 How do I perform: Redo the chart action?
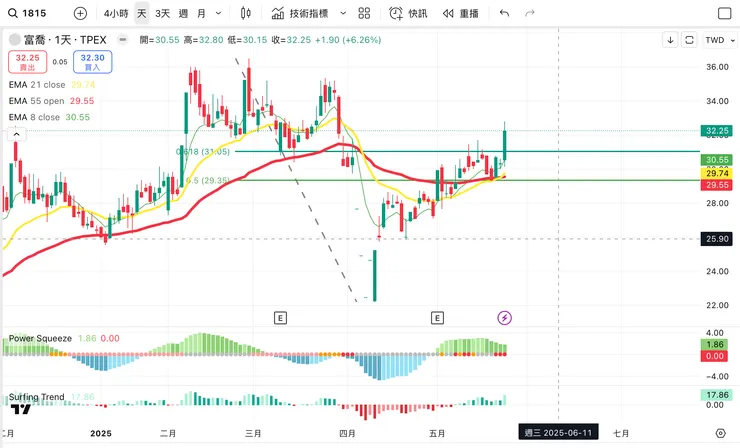click(x=530, y=13)
